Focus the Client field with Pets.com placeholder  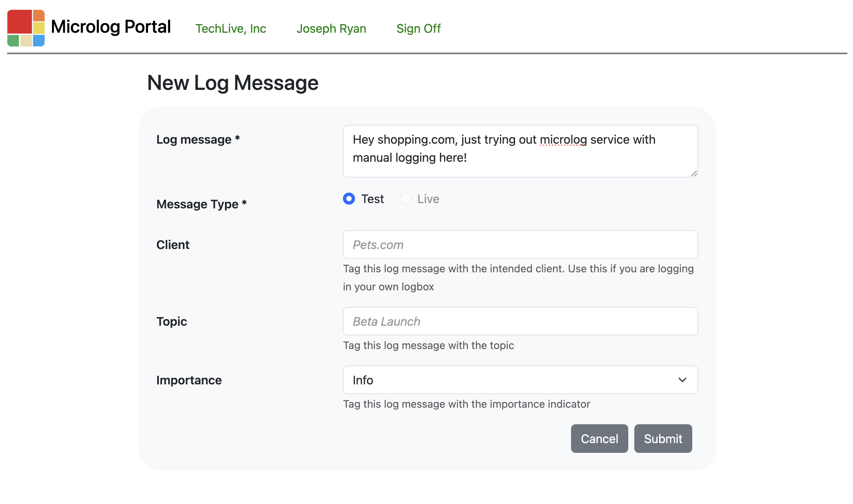click(x=520, y=244)
